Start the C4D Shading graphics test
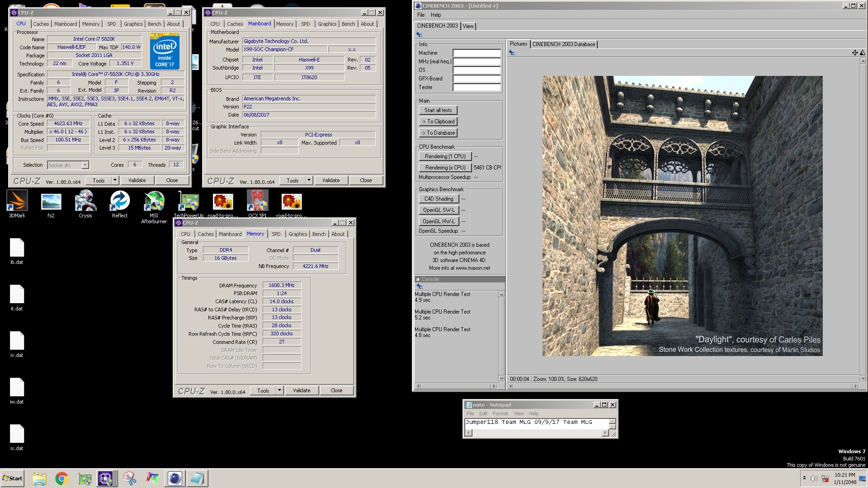The height and width of the screenshot is (488, 868). [439, 199]
